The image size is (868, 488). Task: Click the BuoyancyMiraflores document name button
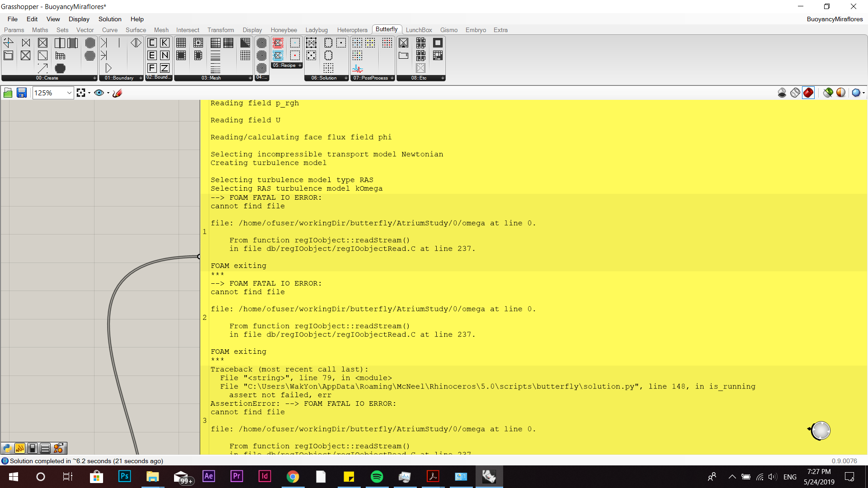pyautogui.click(x=835, y=19)
